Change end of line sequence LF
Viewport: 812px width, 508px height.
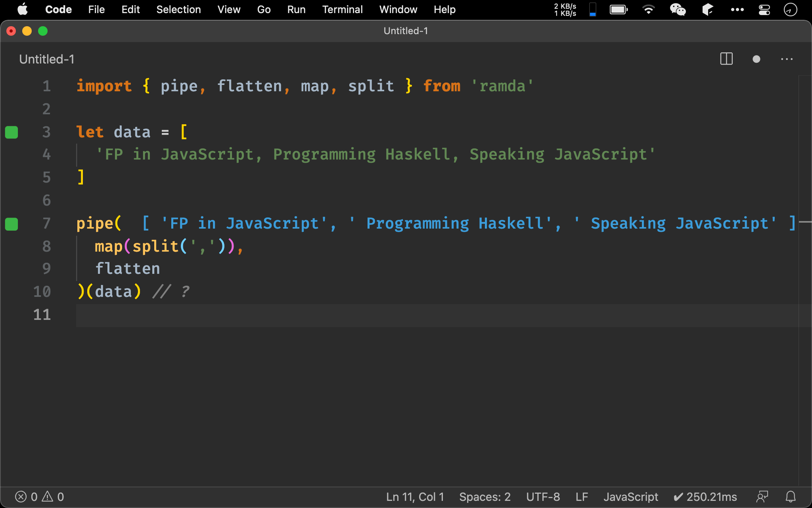(x=582, y=497)
